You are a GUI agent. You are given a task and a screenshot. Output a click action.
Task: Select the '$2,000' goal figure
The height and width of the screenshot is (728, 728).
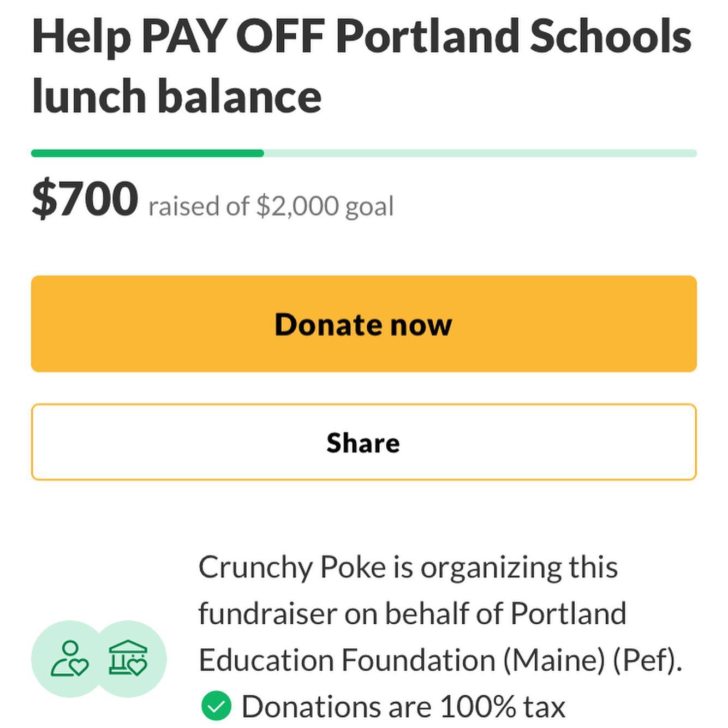coord(297,206)
